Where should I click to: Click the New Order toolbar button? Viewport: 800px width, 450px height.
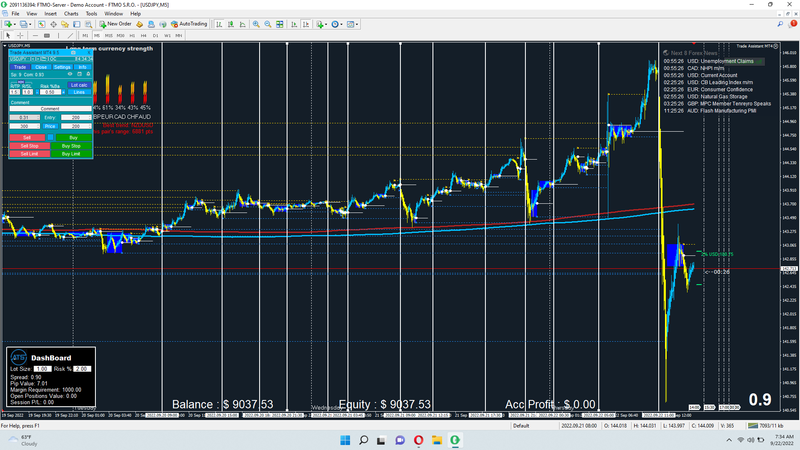tap(115, 24)
